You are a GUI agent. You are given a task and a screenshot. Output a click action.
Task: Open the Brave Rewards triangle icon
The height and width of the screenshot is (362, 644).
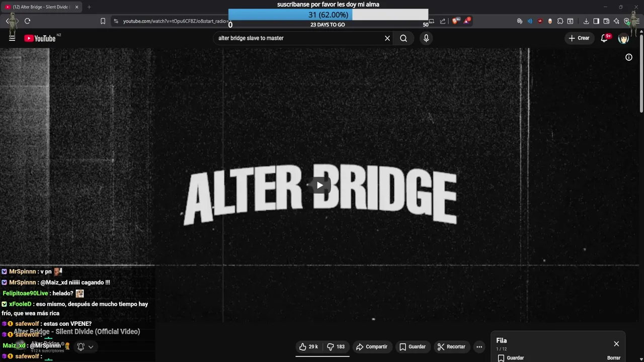click(467, 21)
